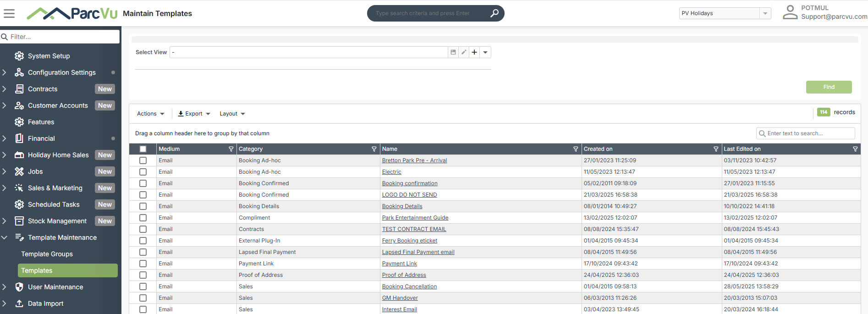
Task: Click the user profile avatar icon
Action: pos(790,12)
